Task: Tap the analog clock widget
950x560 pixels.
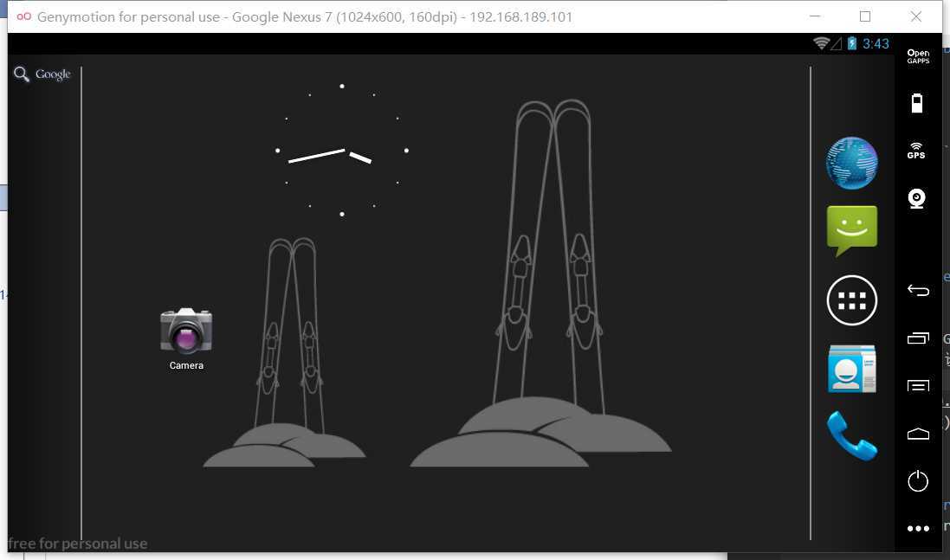Action: tap(342, 150)
